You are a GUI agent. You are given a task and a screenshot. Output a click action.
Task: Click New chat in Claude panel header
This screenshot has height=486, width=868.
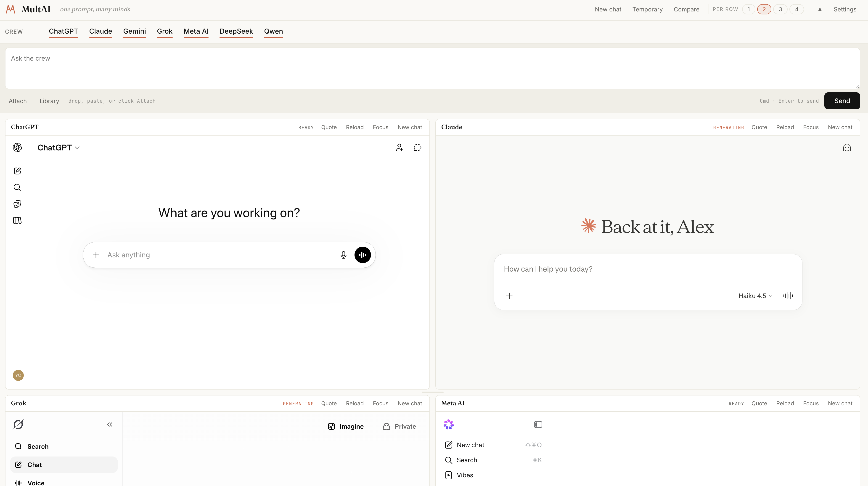pyautogui.click(x=840, y=127)
